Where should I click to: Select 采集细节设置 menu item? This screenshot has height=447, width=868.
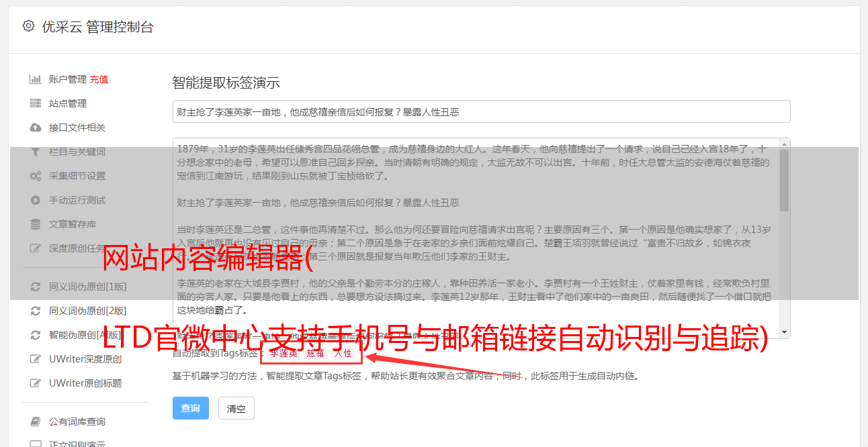pyautogui.click(x=77, y=176)
